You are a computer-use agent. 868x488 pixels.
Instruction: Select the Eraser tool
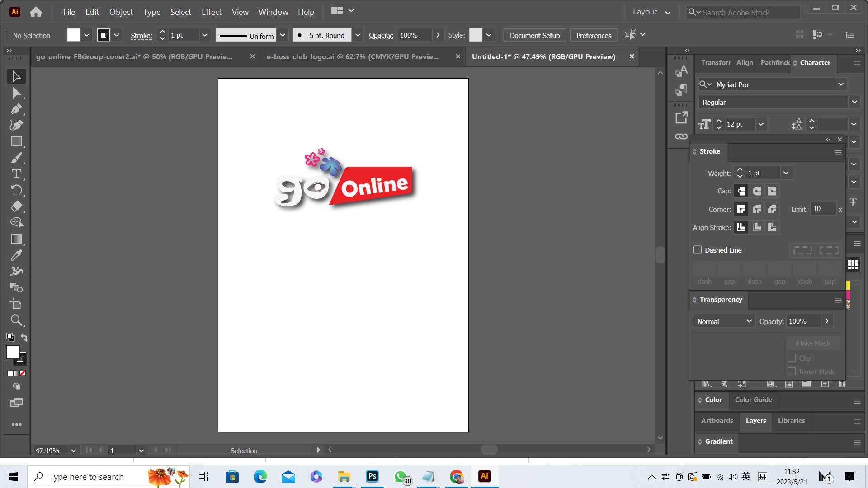pos(16,206)
